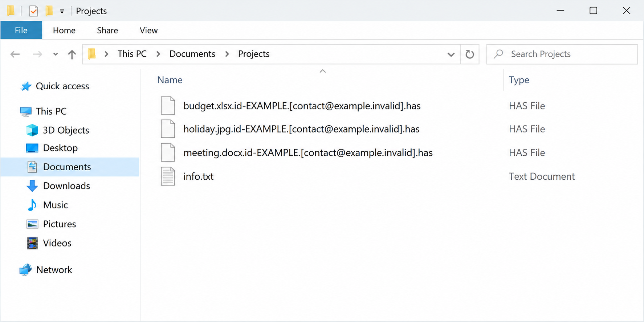Screen dimensions: 644x322
Task: Select Documents in the navigation pane
Action: [70, 167]
